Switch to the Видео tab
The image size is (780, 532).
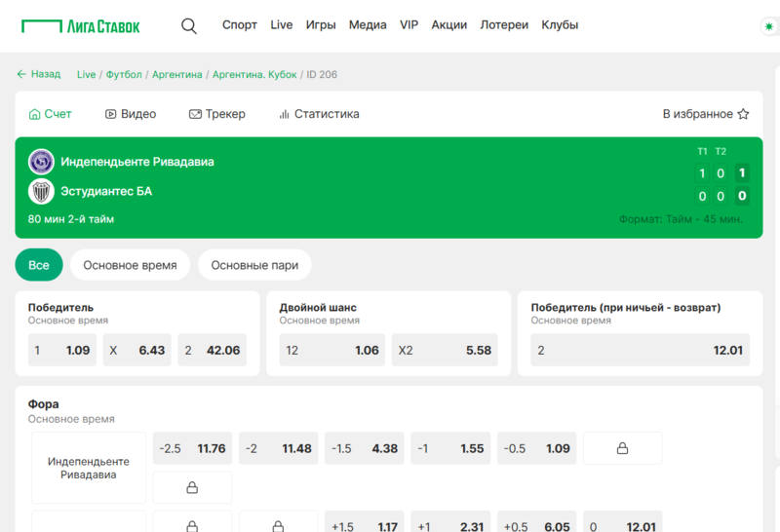(131, 114)
